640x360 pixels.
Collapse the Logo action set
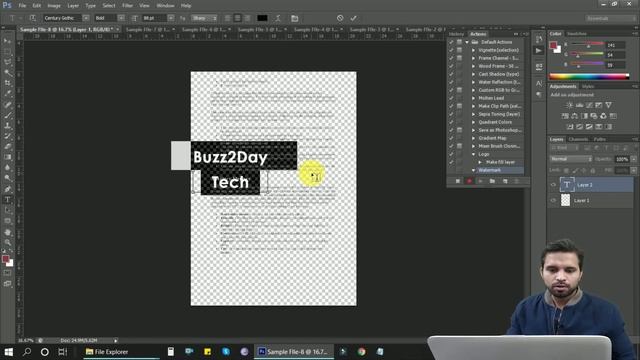473,154
